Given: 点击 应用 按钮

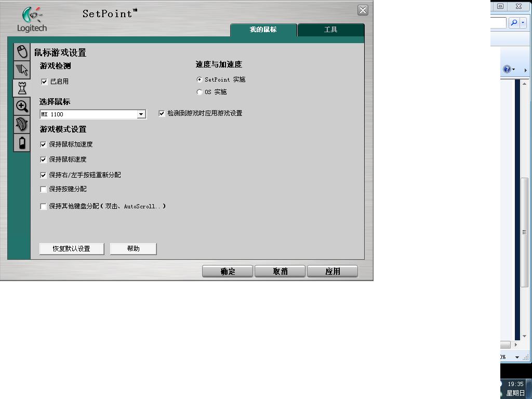Looking at the screenshot, I should coord(332,271).
